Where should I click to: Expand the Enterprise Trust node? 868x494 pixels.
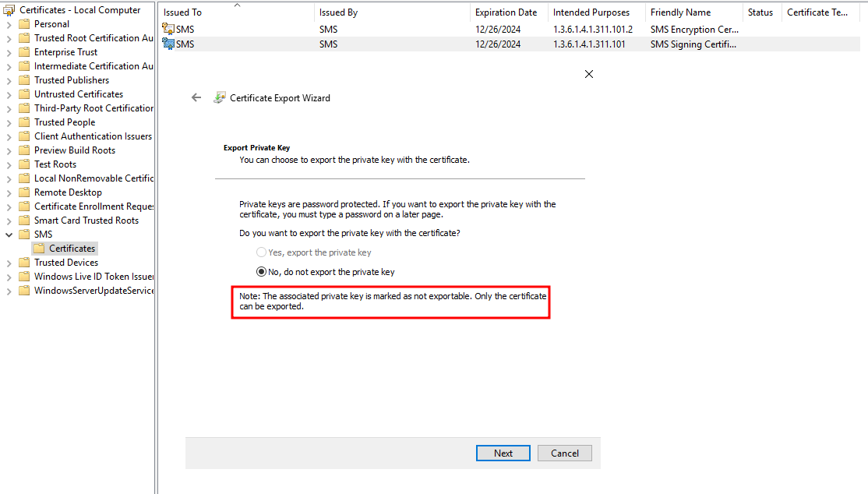coord(9,53)
